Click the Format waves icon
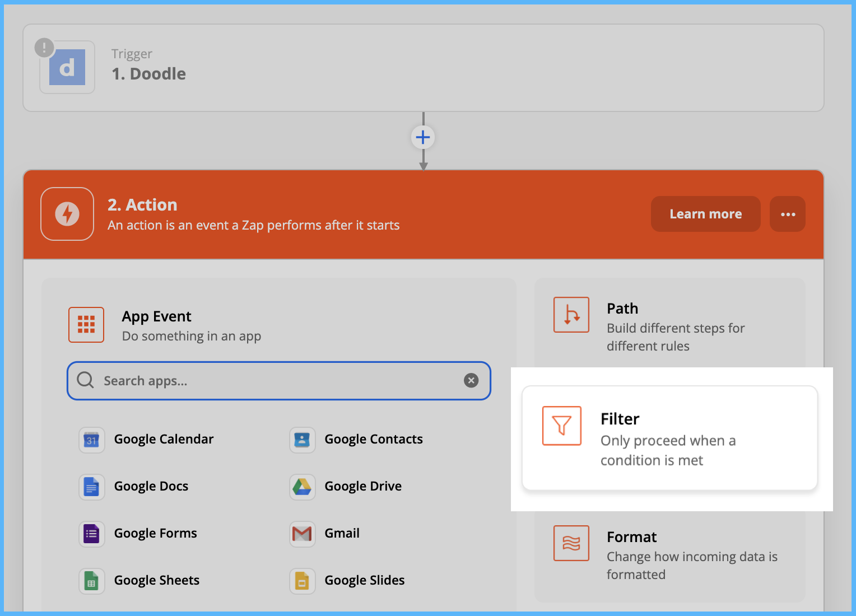 point(571,543)
